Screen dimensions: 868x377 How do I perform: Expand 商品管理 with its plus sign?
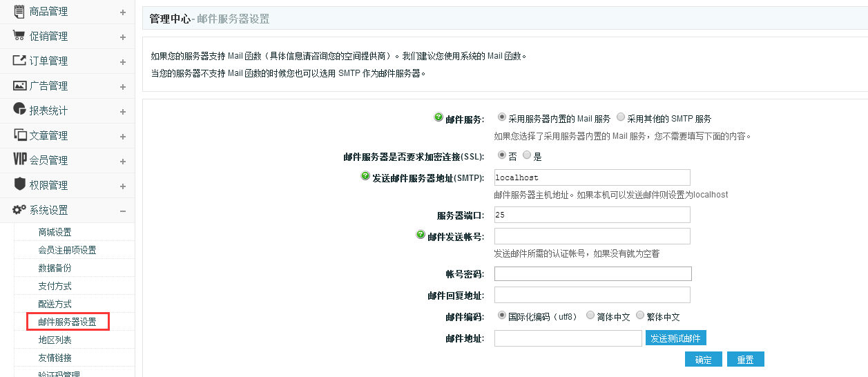122,12
